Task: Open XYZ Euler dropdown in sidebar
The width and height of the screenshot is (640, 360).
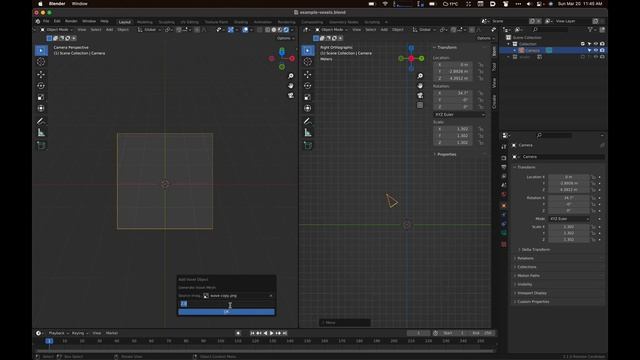Action: (459, 115)
